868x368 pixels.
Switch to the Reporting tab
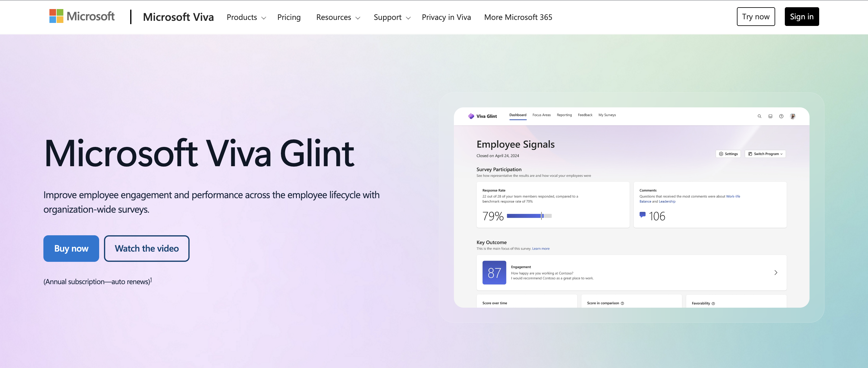564,115
